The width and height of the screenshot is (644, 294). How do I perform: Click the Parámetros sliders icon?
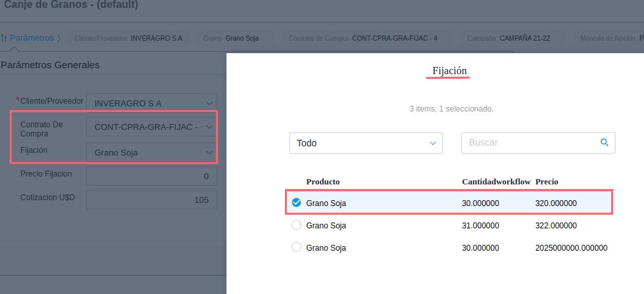coord(4,38)
